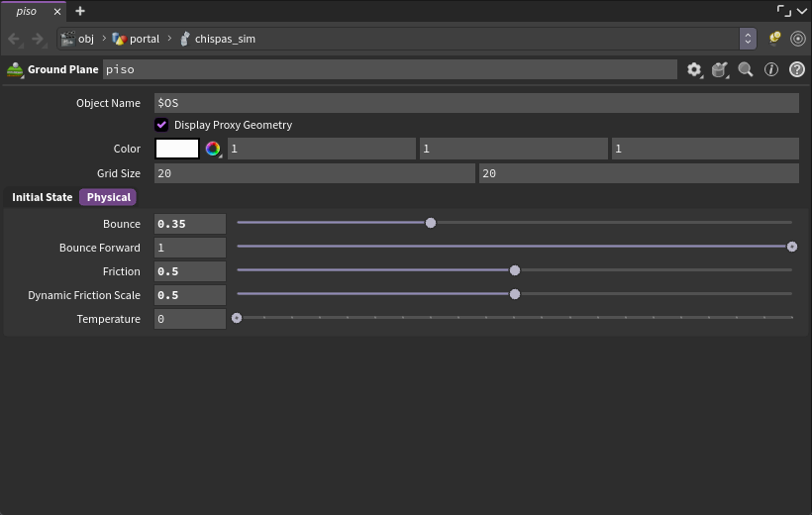Click the Object Name field $OS
The image size is (812, 515).
coord(476,103)
